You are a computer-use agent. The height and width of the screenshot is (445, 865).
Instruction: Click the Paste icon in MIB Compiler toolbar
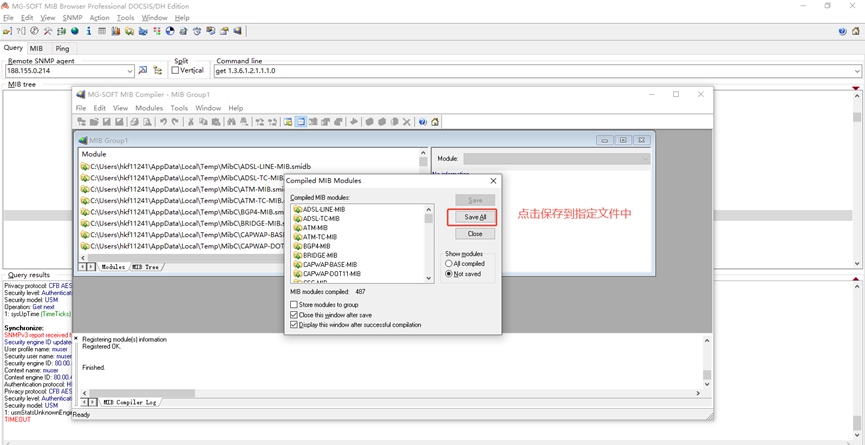pos(215,122)
